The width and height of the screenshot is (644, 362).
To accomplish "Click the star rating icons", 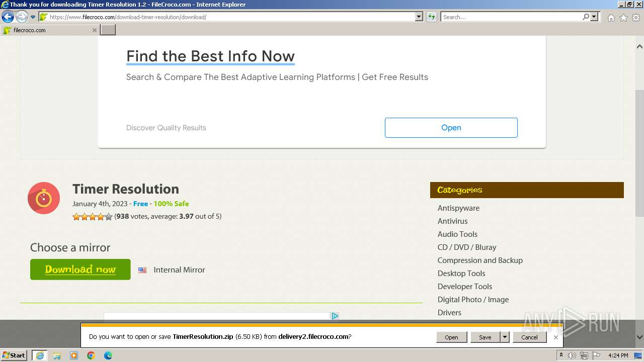I will (93, 217).
